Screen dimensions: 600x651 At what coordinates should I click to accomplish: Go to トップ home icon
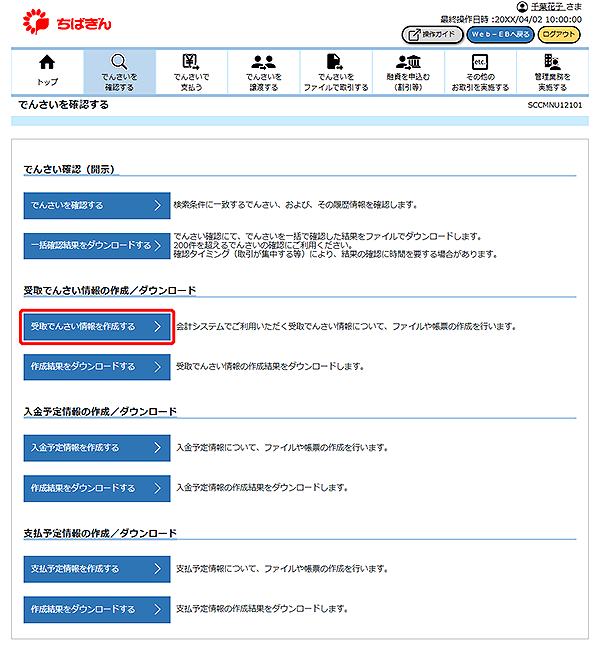coord(47,63)
